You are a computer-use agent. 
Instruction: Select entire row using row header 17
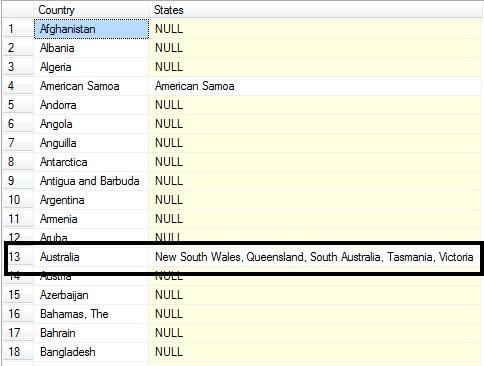[x=18, y=333]
